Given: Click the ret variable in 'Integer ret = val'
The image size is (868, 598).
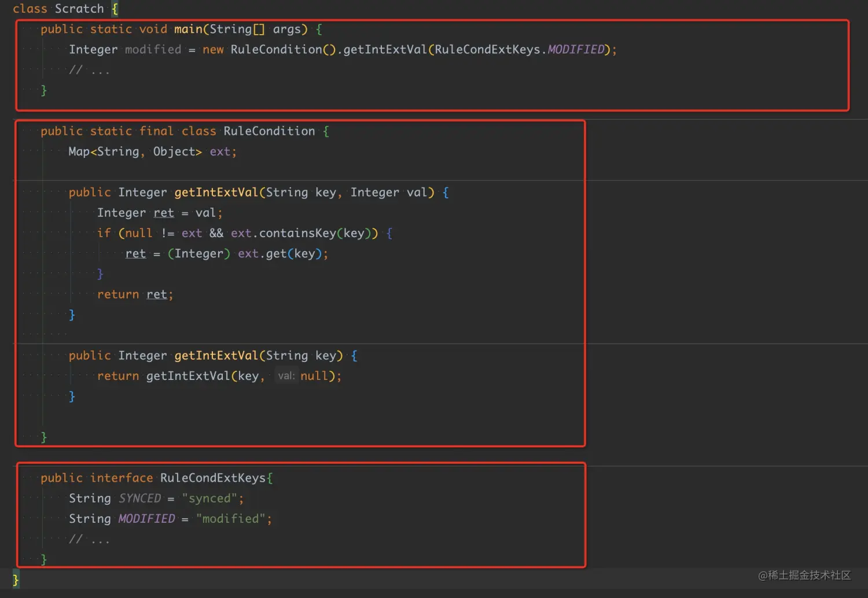Looking at the screenshot, I should point(164,213).
